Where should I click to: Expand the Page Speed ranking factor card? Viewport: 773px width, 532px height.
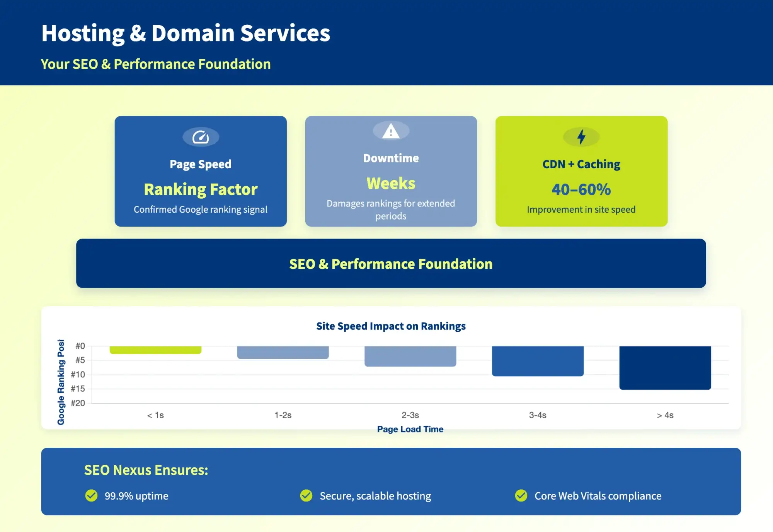201,171
